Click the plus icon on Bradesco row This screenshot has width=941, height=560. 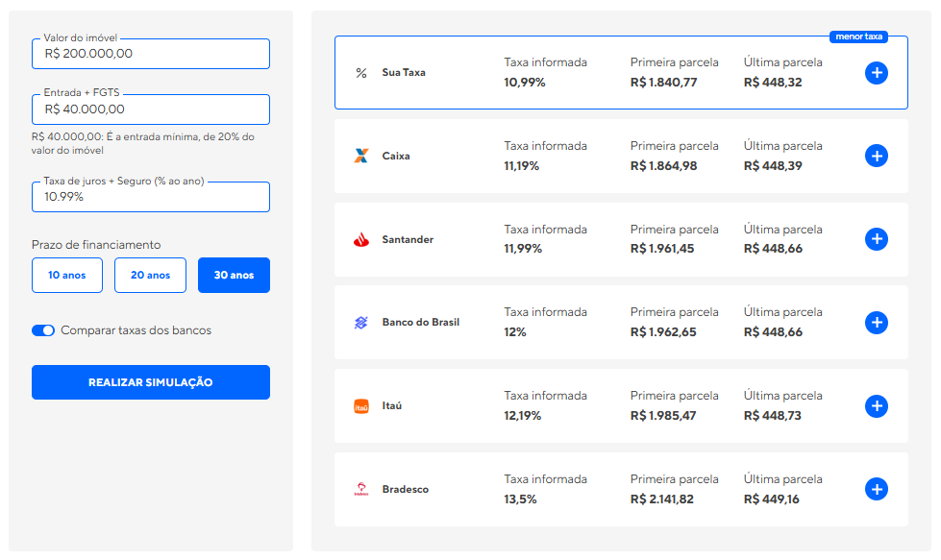click(876, 488)
